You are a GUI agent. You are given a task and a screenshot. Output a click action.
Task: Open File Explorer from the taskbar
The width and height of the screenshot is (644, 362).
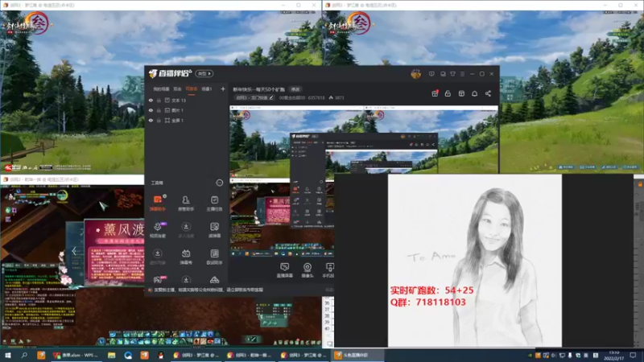pyautogui.click(x=111, y=355)
